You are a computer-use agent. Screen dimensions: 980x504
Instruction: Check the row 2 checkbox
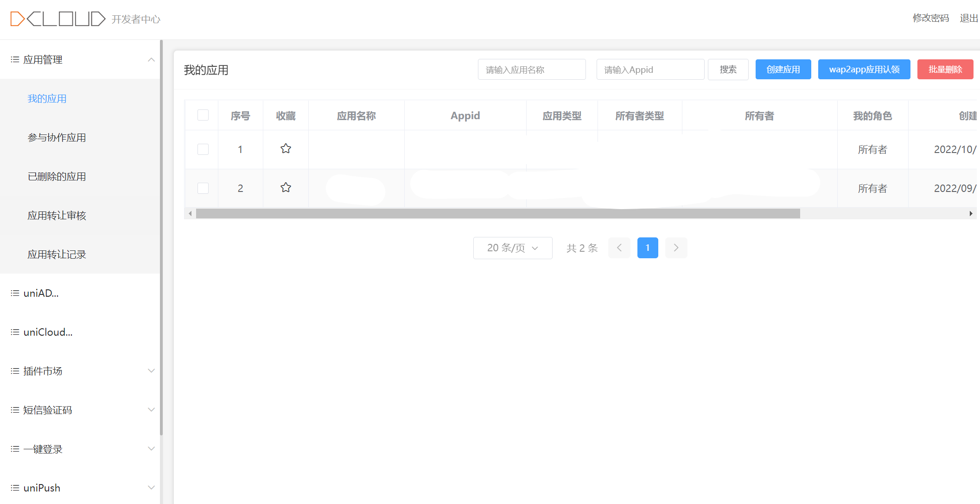pos(203,188)
